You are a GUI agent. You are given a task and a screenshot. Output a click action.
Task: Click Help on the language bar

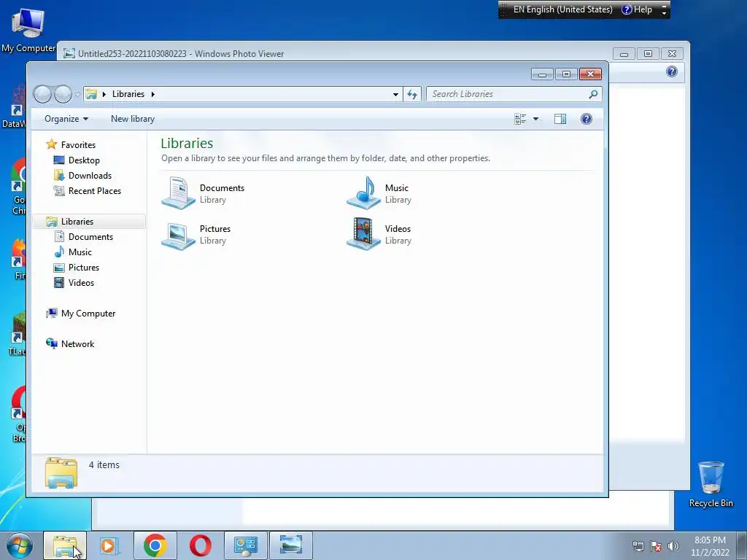[x=637, y=9]
